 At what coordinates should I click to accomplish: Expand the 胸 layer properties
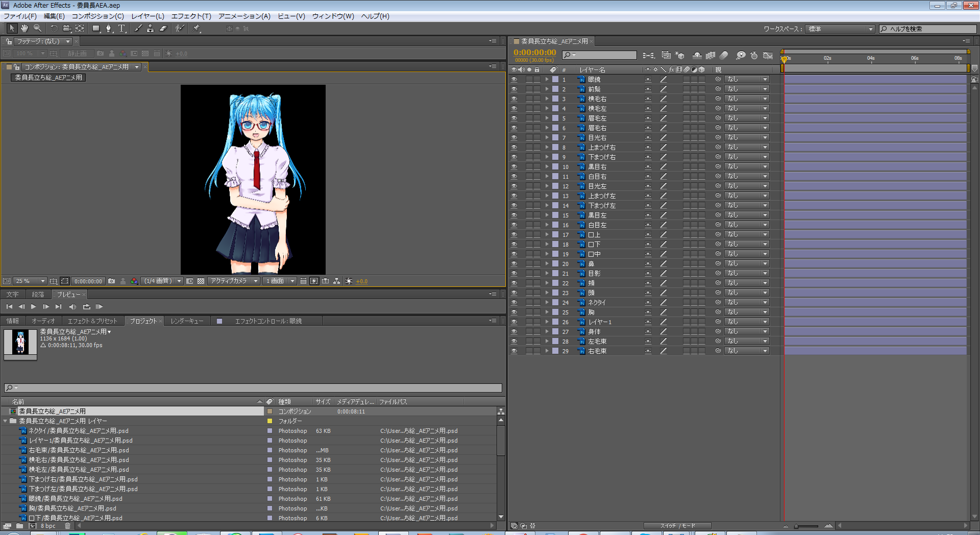point(547,312)
